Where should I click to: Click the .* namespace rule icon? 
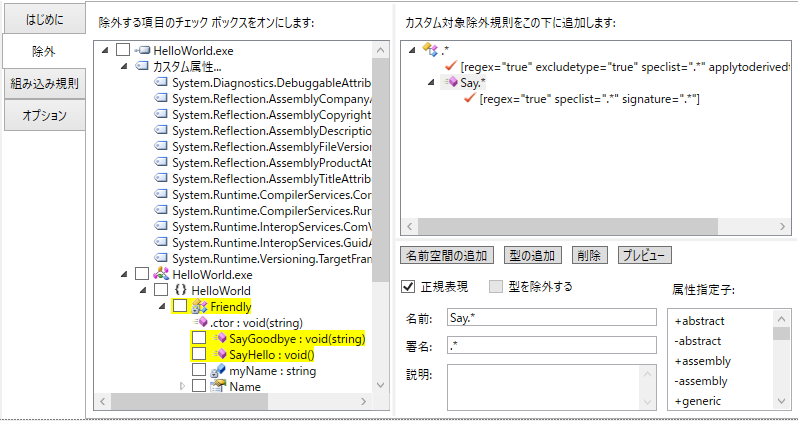click(430, 49)
